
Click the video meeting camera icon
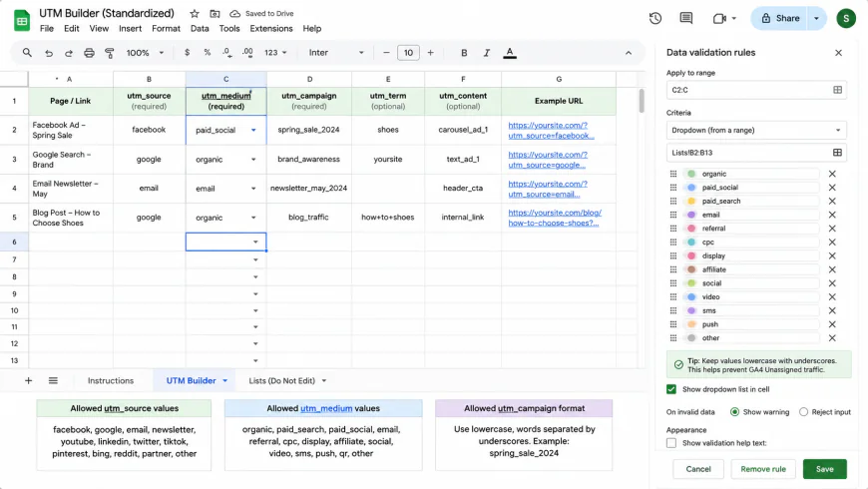[719, 18]
